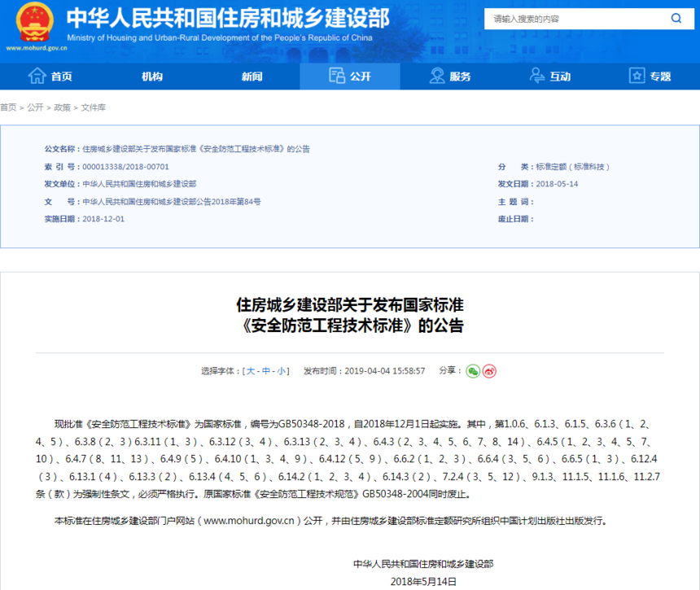Open the 新闻 navigation tab
Screen dimensions: 700x590
click(252, 76)
